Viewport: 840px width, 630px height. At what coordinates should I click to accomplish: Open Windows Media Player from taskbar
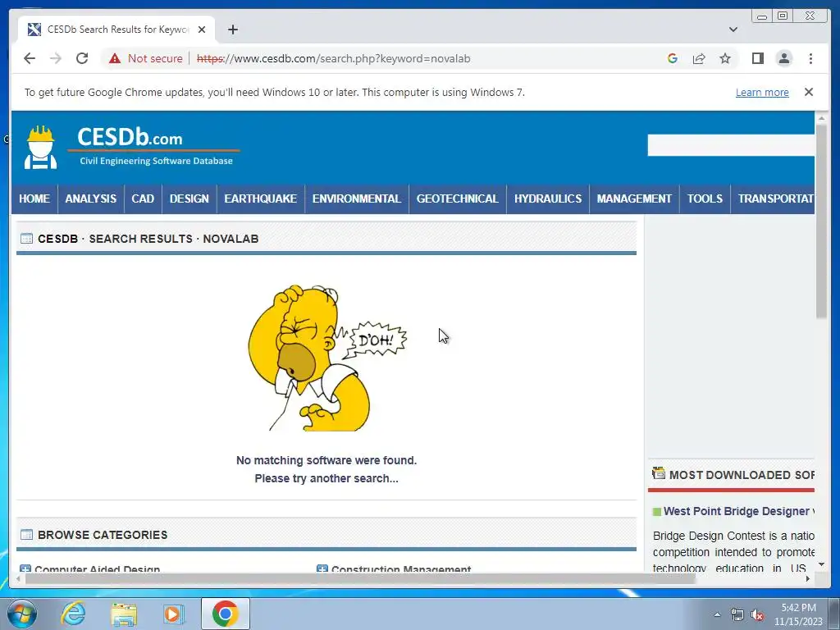coord(174,614)
